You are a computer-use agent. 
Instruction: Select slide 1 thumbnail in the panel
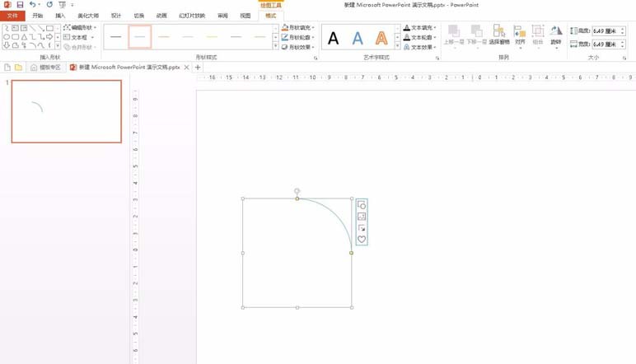pos(67,111)
